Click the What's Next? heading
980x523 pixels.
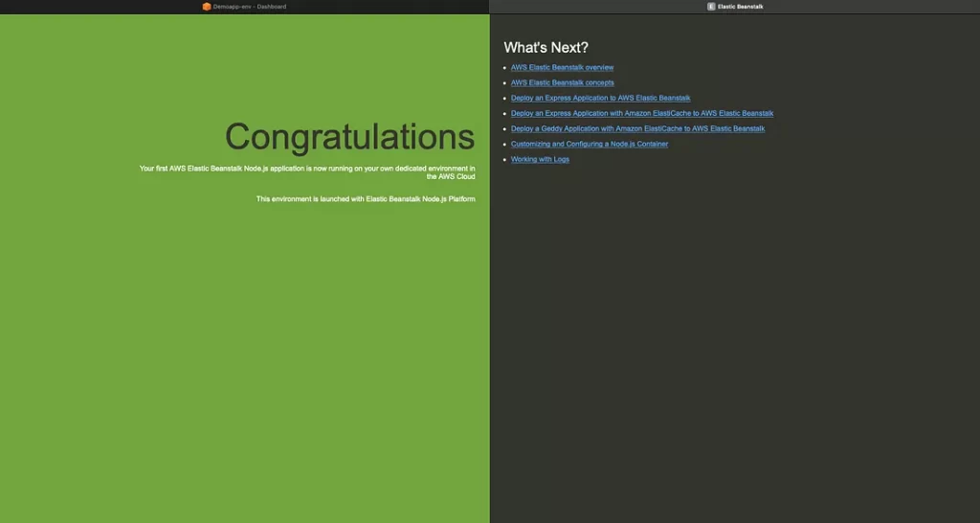point(546,48)
